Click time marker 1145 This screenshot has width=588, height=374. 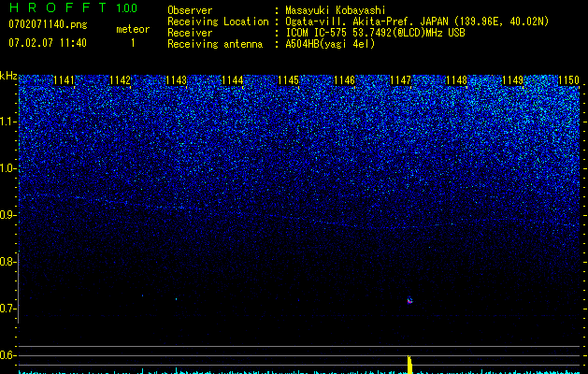click(288, 80)
